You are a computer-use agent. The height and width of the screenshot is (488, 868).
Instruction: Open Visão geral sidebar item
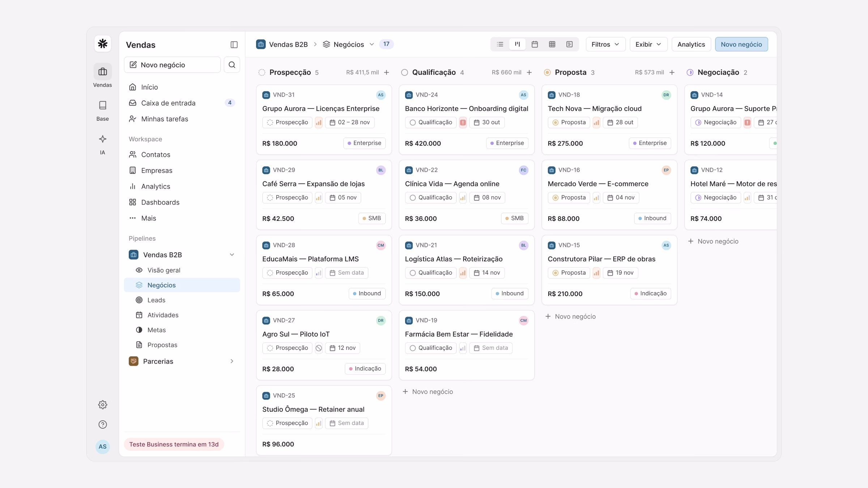coord(182,270)
